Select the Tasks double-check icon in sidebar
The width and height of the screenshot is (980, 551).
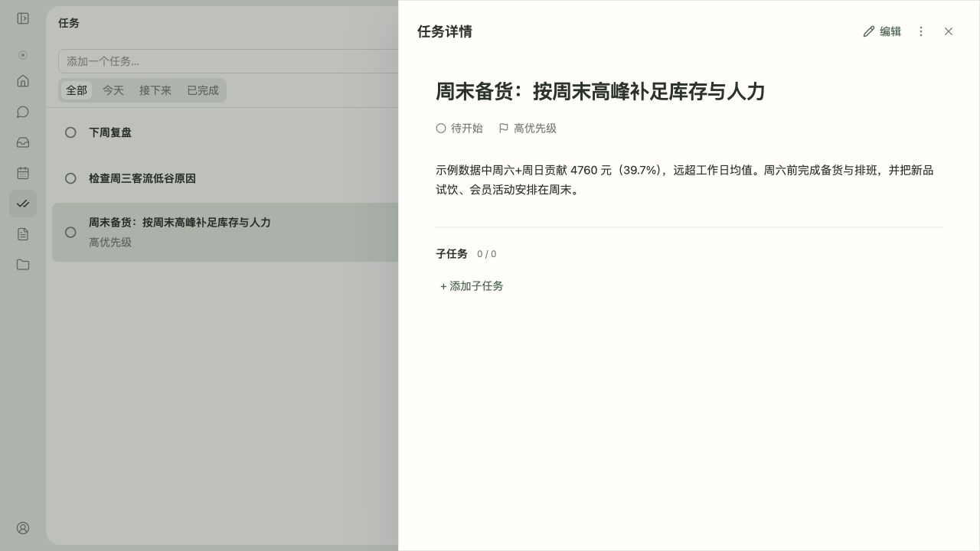tap(23, 204)
